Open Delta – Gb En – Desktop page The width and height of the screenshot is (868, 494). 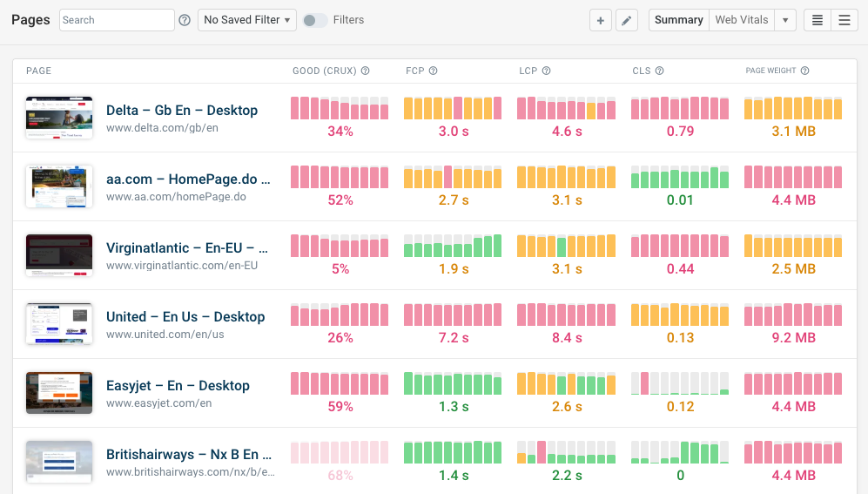[182, 110]
